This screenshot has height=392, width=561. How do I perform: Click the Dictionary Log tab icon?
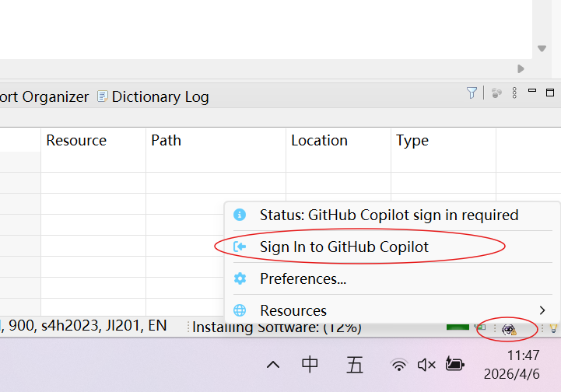[x=103, y=96]
